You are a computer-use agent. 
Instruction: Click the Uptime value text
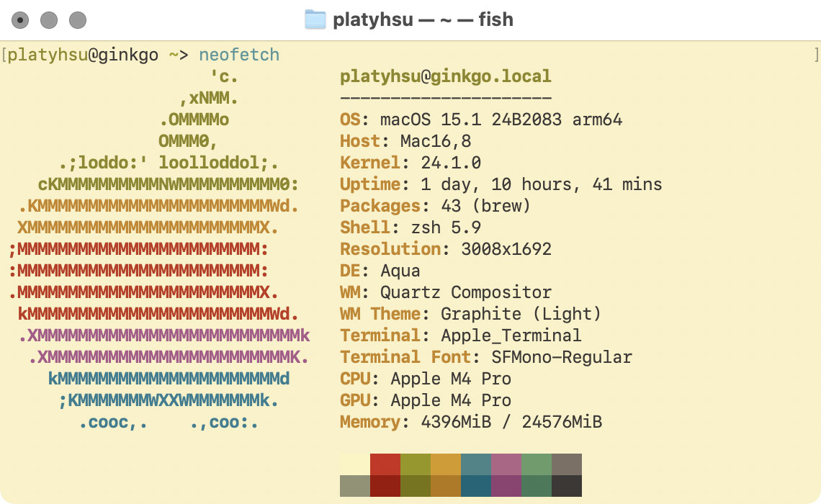(x=541, y=184)
